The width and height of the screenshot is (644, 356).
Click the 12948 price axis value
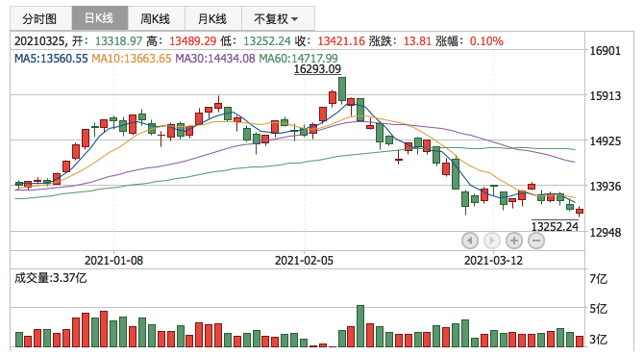[x=606, y=233]
